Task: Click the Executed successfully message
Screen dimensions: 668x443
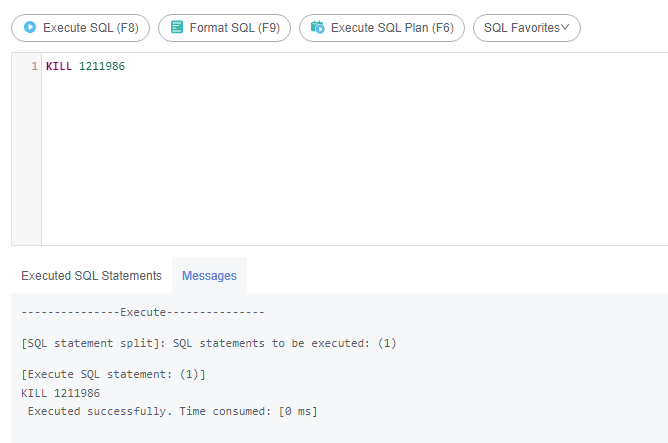Action: coord(173,411)
